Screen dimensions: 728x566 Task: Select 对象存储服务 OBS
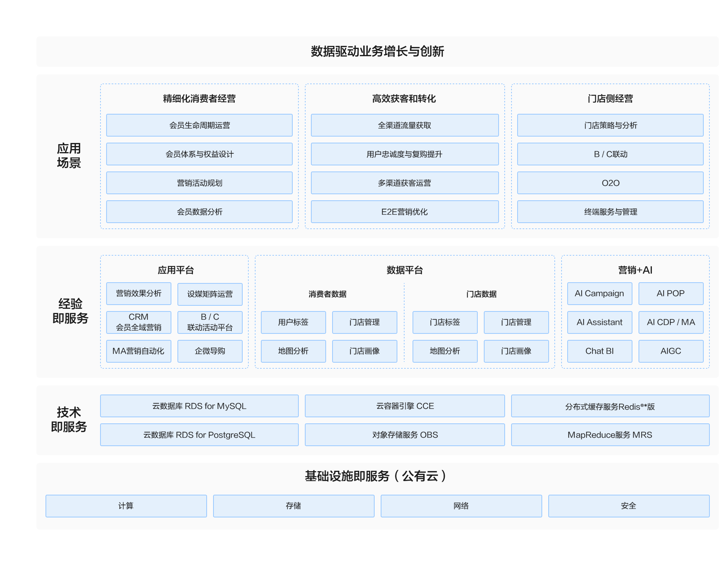[x=405, y=435]
